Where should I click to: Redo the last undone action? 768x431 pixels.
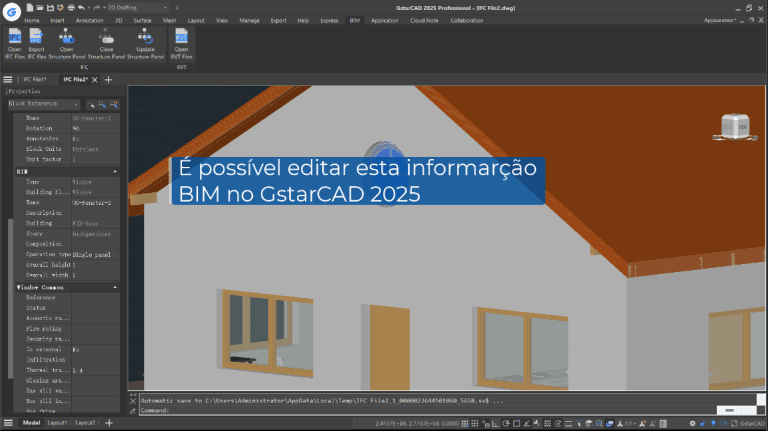pos(96,7)
